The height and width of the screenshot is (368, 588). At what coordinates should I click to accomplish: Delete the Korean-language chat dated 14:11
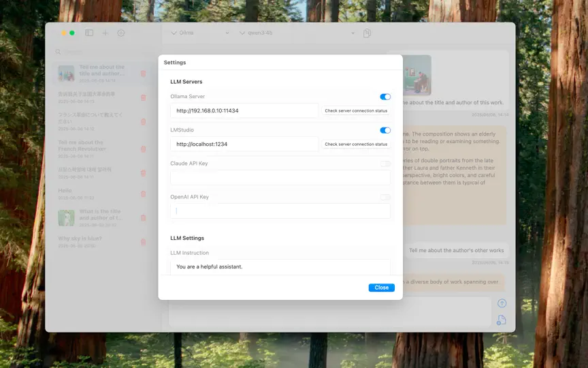coord(143,173)
